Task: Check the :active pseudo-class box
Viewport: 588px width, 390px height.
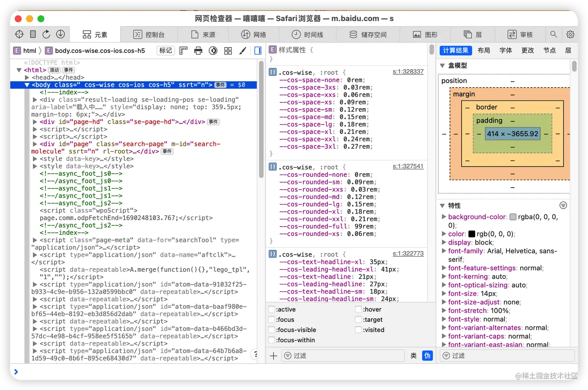Action: click(272, 309)
